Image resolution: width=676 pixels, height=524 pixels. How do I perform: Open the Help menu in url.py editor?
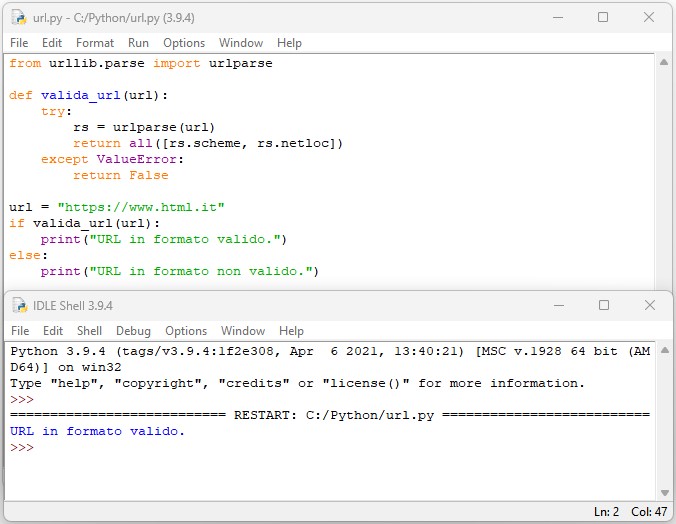(x=289, y=43)
